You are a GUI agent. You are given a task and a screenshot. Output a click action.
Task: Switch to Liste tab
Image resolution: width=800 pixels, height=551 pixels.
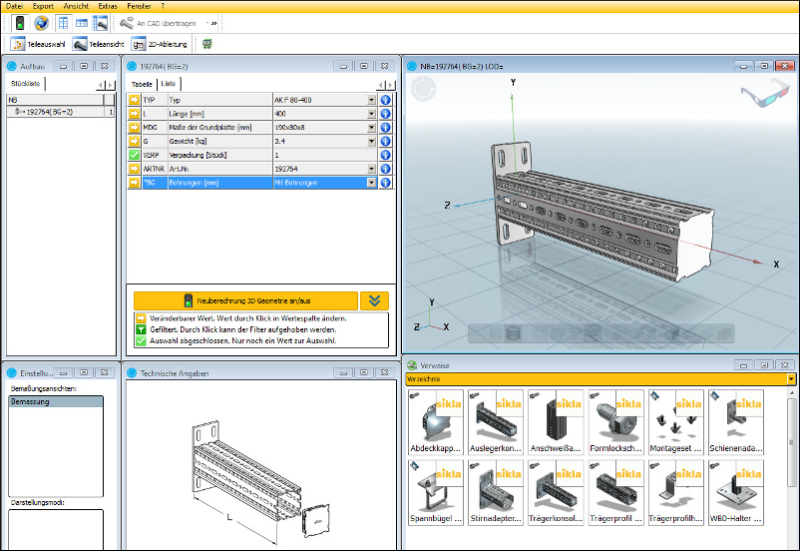[x=168, y=84]
